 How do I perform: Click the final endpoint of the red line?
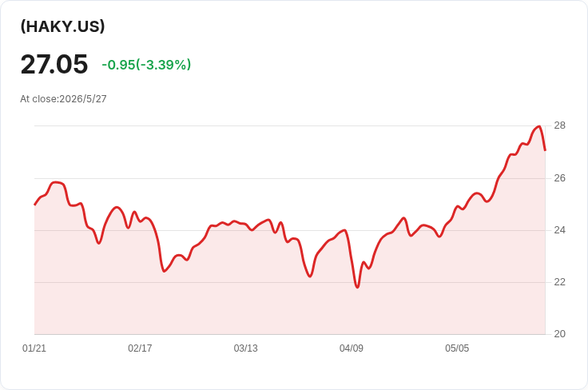(x=545, y=150)
